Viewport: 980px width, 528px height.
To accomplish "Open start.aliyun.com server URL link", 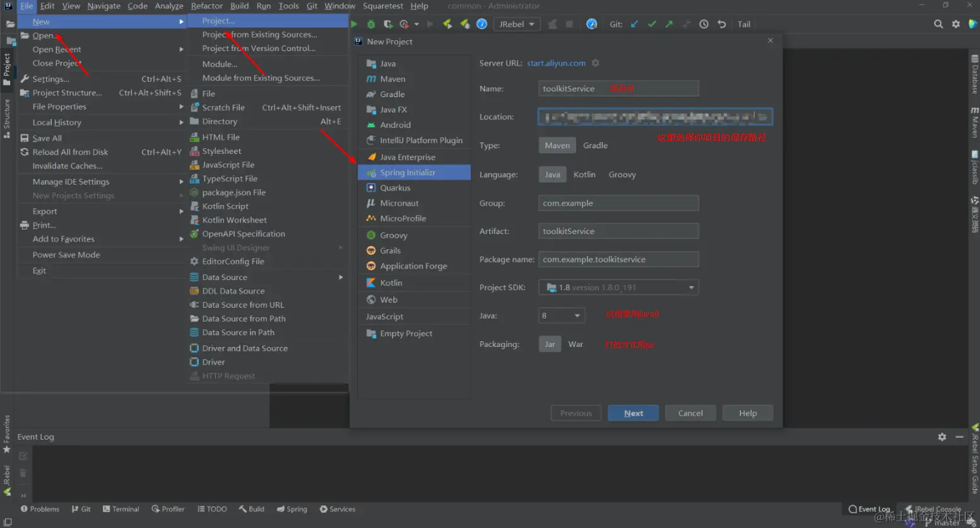I will coord(557,63).
